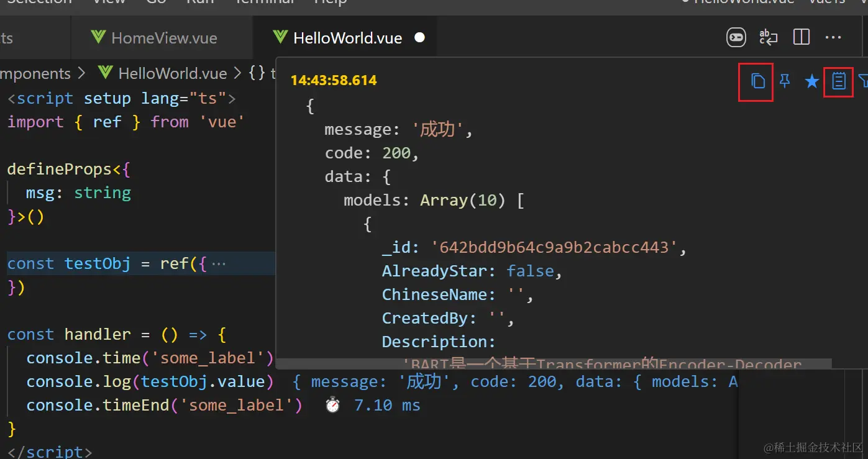Click the 7.10 ms timing result
Screen dimensions: 868x459
click(x=387, y=406)
